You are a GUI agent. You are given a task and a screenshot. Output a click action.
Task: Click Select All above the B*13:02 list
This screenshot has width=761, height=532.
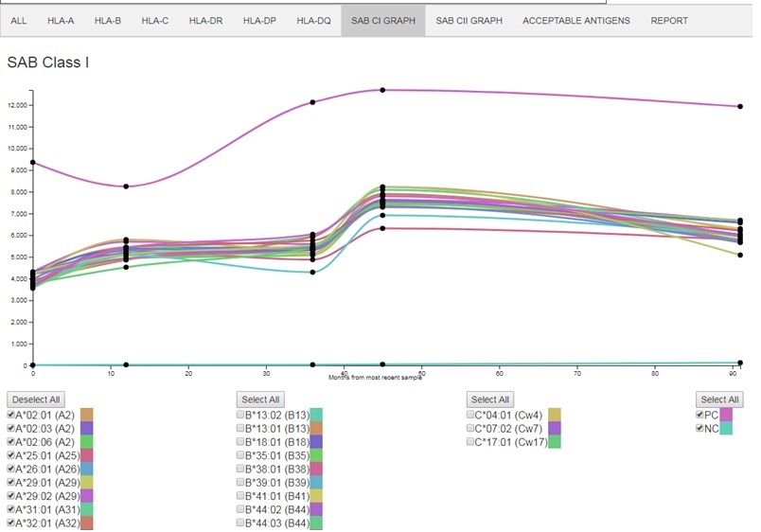tap(260, 399)
